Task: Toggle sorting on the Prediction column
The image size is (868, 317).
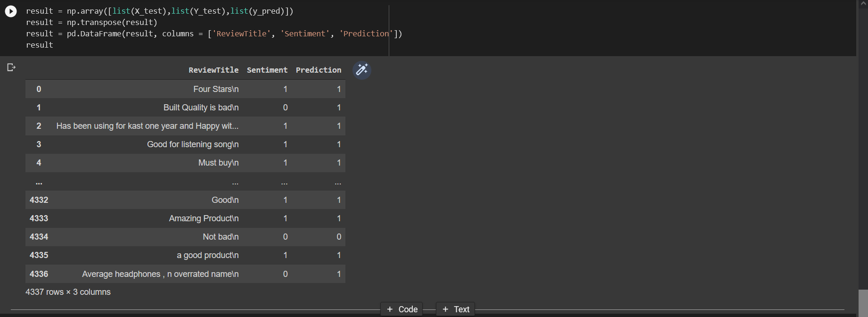Action: click(x=319, y=70)
